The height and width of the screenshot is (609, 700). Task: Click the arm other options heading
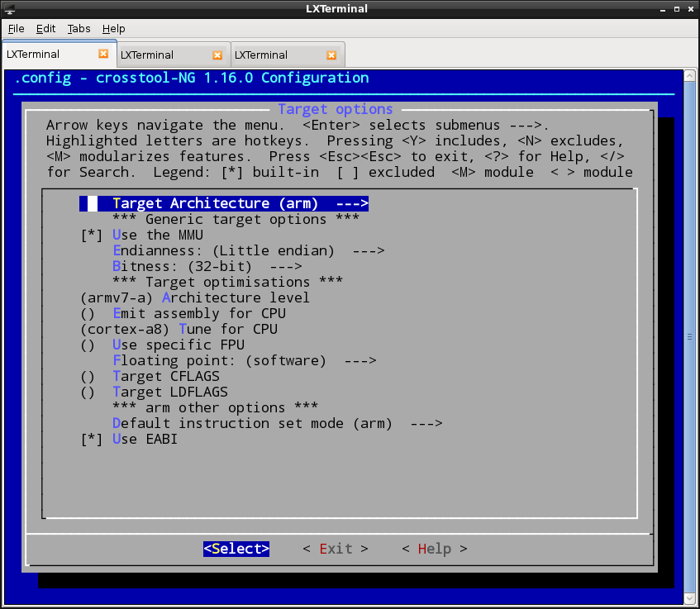pyautogui.click(x=215, y=407)
